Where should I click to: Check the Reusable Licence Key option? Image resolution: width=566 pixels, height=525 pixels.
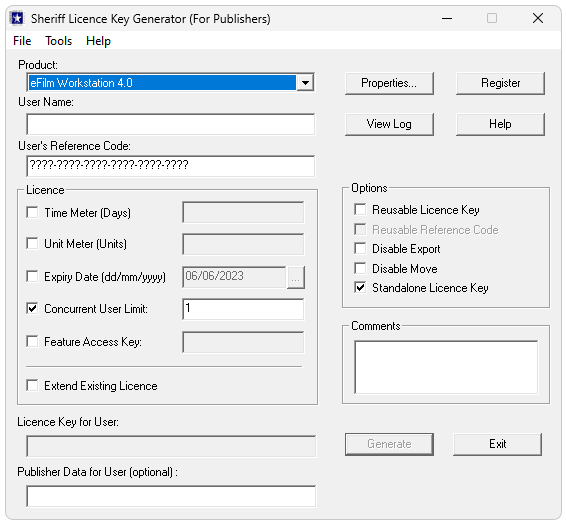(360, 209)
